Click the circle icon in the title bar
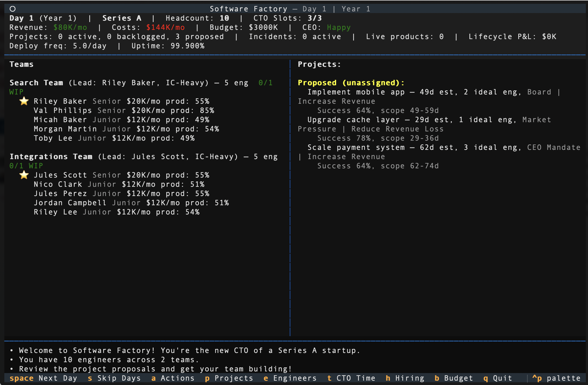 point(12,9)
